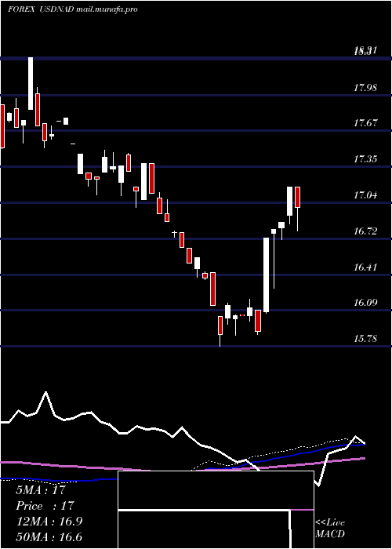The width and height of the screenshot is (392, 549).
Task: Click the 16.72 price axis label
Action: point(365,231)
